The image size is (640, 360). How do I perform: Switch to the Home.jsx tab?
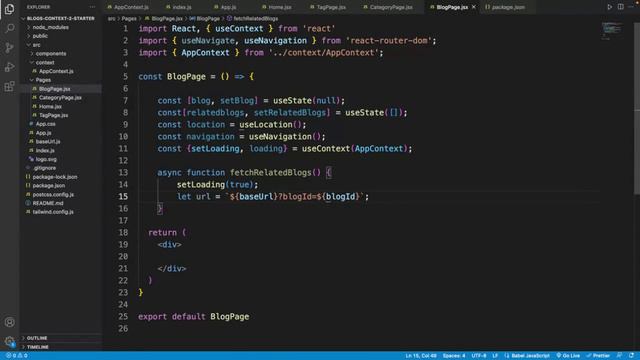pos(276,7)
